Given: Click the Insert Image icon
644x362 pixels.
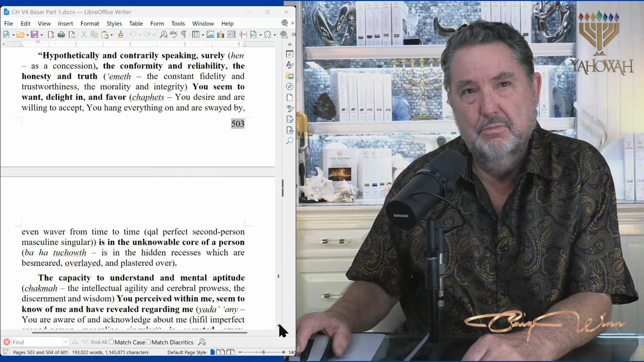Looking at the screenshot, I should pyautogui.click(x=210, y=35).
